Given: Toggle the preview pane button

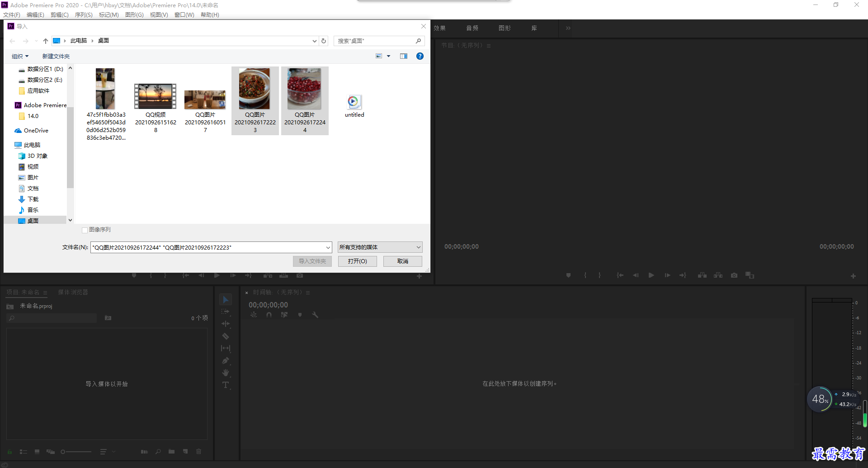Looking at the screenshot, I should [x=404, y=56].
